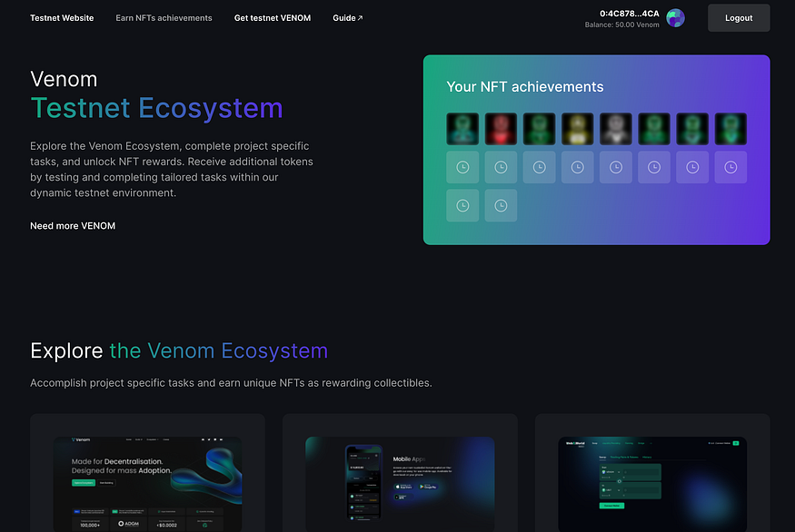
Task: Click the wallet avatar globe icon
Action: click(x=675, y=18)
